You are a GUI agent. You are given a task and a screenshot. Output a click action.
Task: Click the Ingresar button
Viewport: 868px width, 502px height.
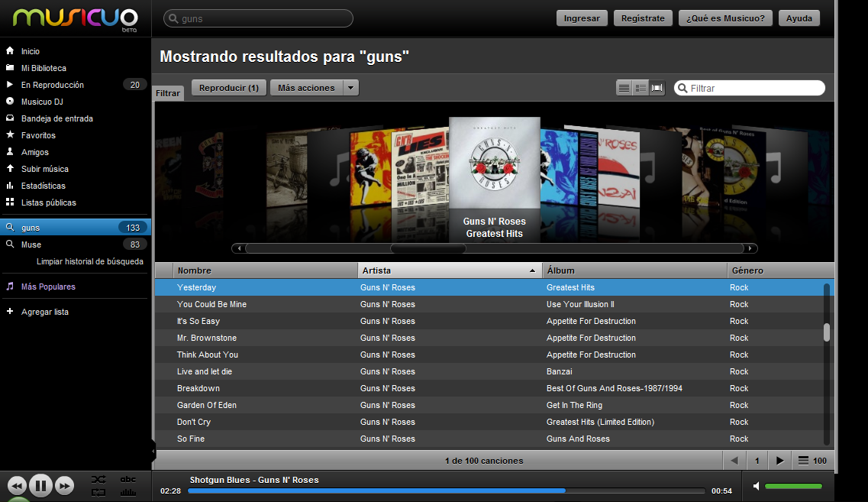click(x=582, y=18)
